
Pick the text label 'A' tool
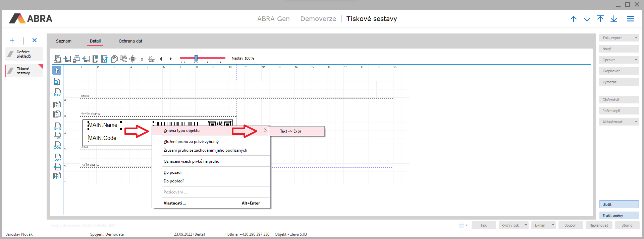tap(57, 82)
